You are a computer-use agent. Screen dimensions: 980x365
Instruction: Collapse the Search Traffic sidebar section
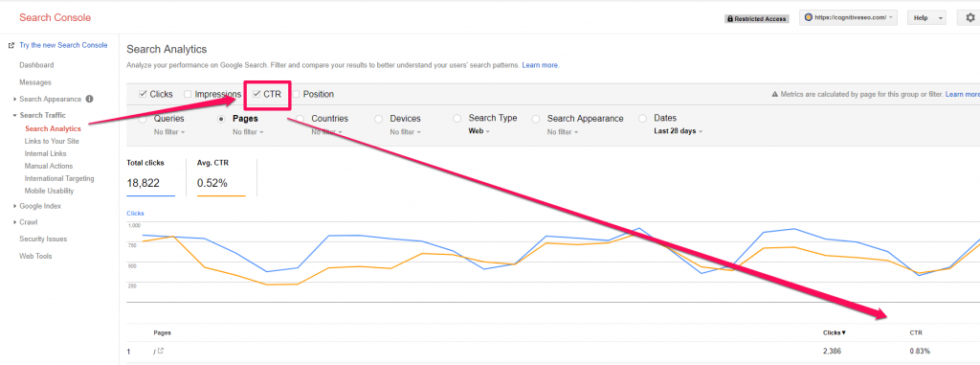tap(15, 115)
